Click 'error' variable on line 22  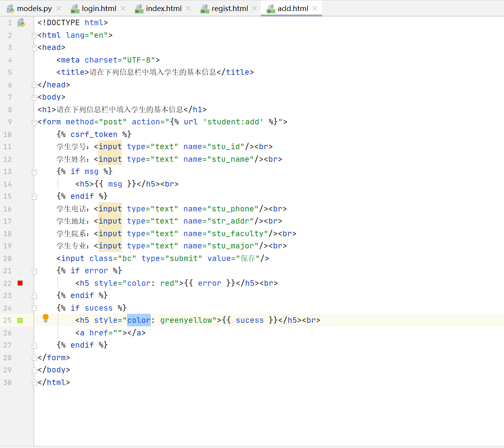[x=210, y=283]
